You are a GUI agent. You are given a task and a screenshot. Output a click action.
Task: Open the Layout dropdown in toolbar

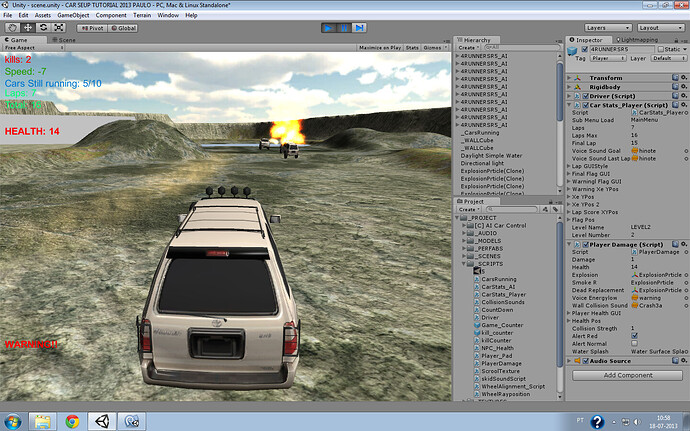(661, 28)
